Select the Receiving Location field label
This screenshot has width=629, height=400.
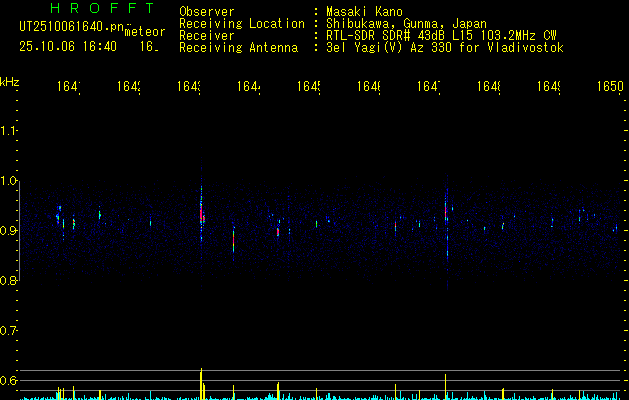click(241, 24)
